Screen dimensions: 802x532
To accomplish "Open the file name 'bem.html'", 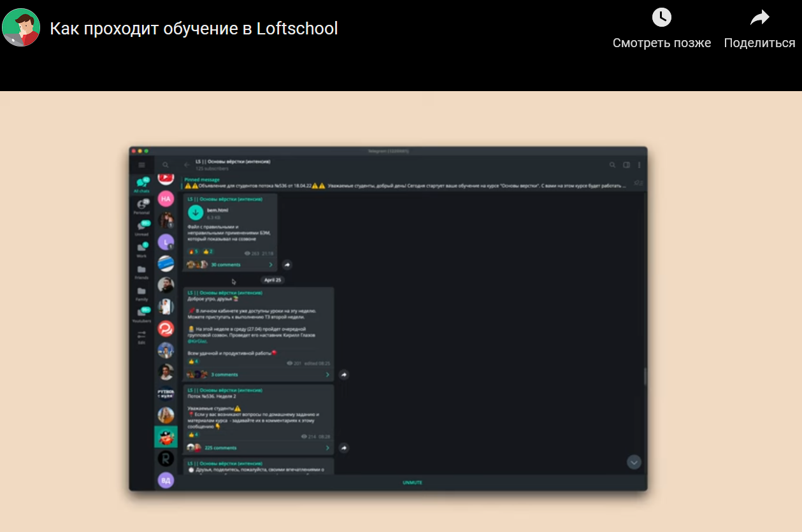I will [x=217, y=210].
